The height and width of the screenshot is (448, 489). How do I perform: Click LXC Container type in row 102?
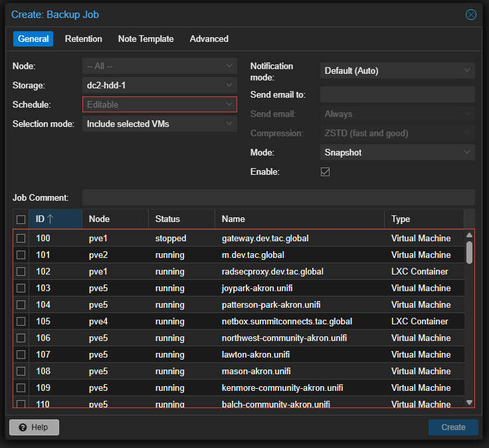point(419,271)
